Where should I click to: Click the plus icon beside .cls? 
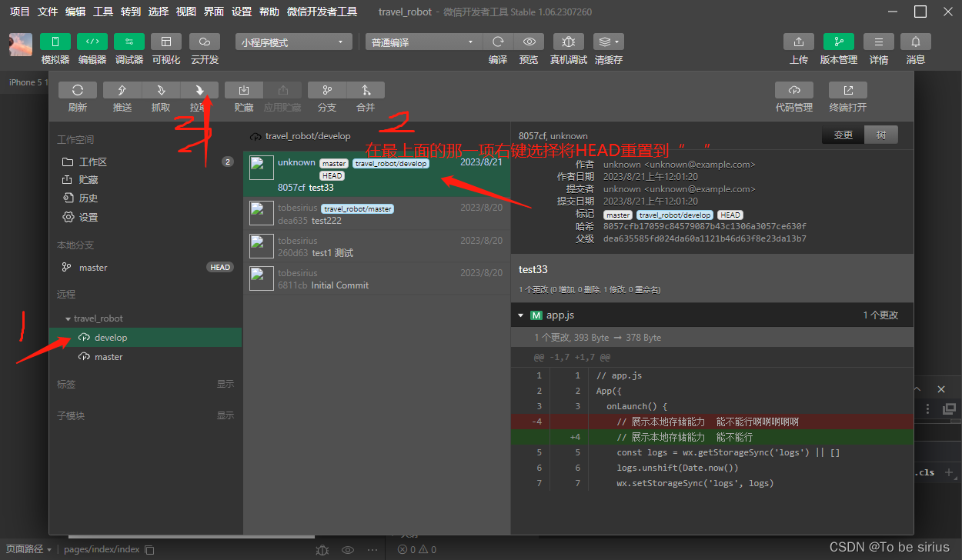(949, 472)
